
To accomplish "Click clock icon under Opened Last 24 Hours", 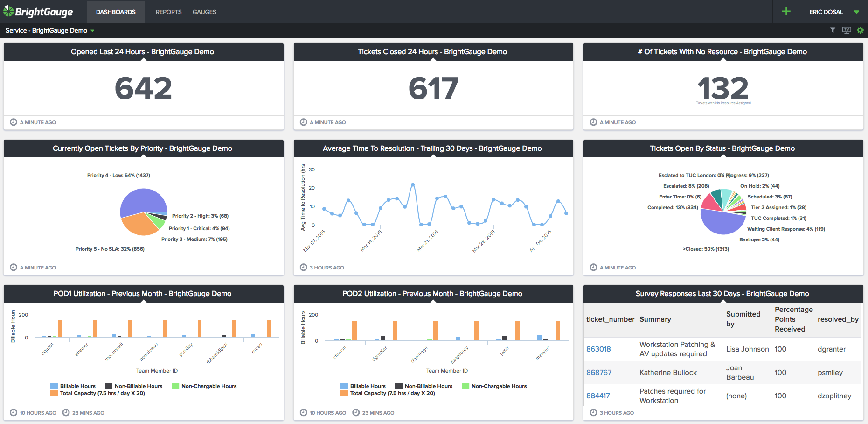I will [x=14, y=122].
